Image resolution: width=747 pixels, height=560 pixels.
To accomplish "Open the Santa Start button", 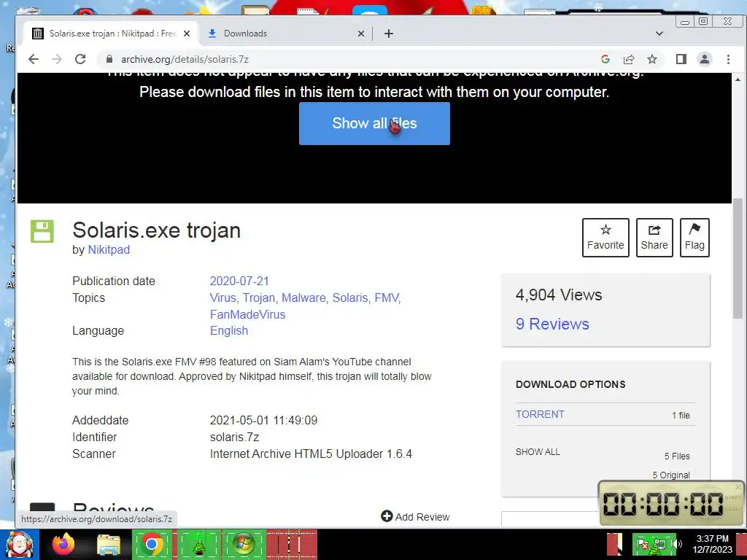I will click(x=20, y=544).
